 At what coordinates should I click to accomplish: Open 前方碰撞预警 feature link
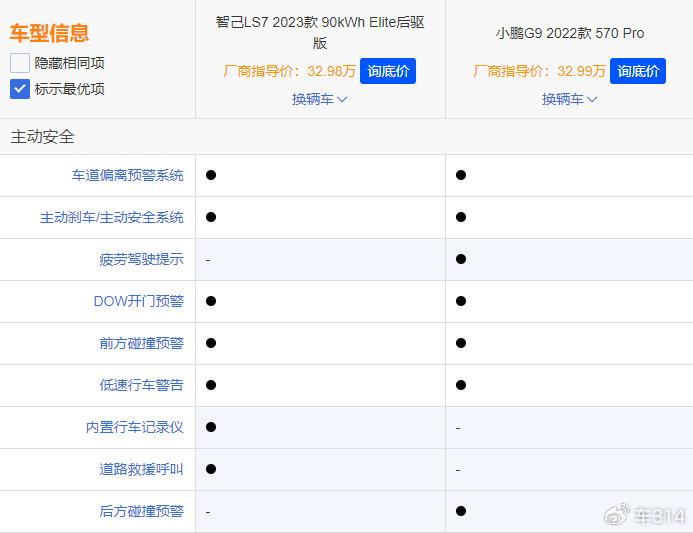click(x=141, y=343)
